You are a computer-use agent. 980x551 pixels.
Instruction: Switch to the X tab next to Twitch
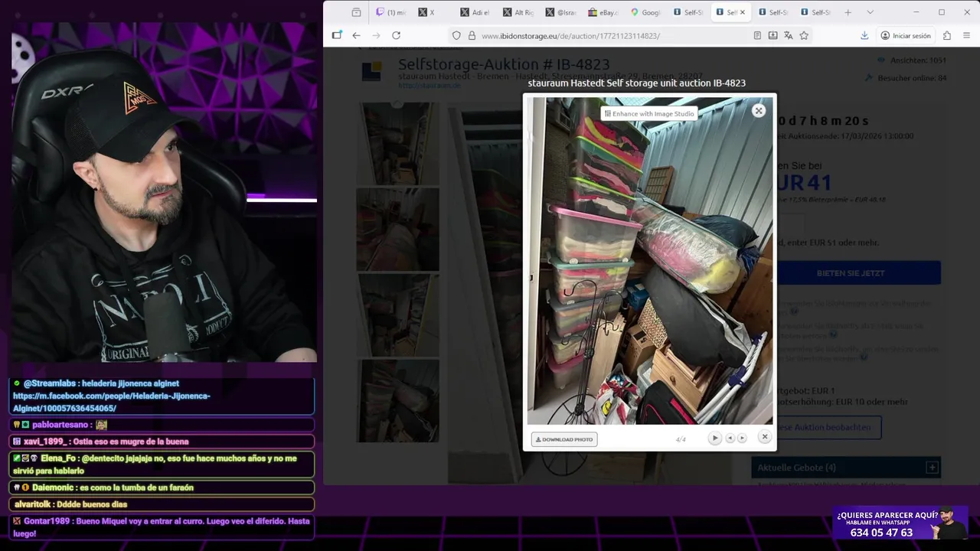(x=433, y=12)
